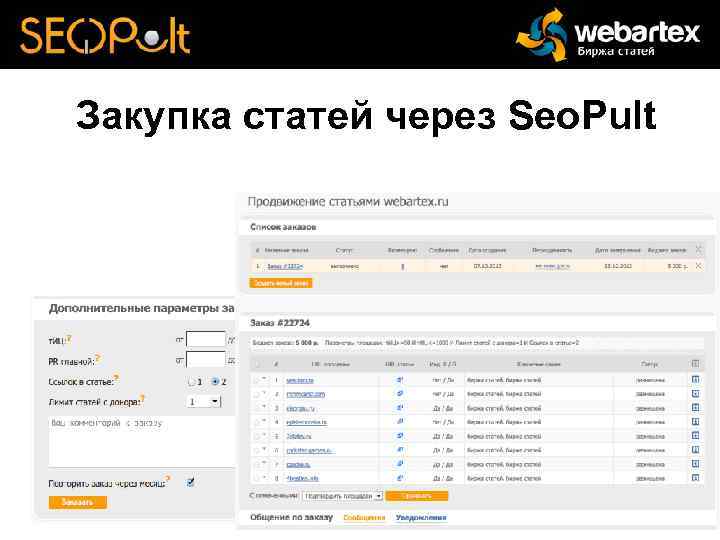The width and height of the screenshot is (720, 540).
Task: Click the help icon next to Повторить заказ через месяц
Action: 168,479
